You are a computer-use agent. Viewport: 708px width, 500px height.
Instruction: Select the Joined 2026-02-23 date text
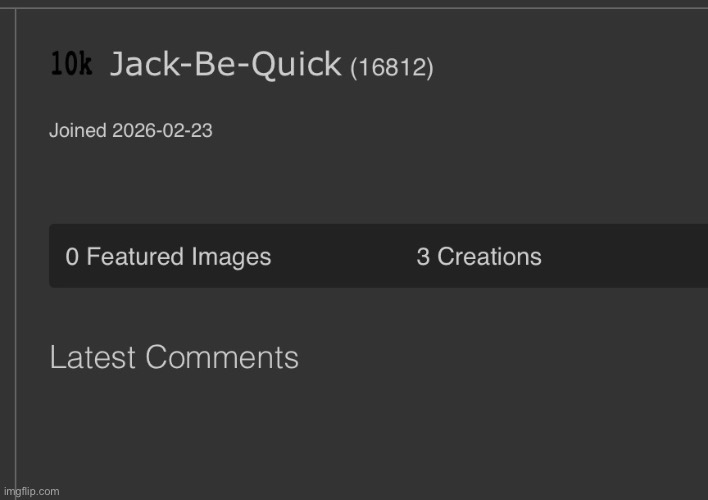pos(130,131)
